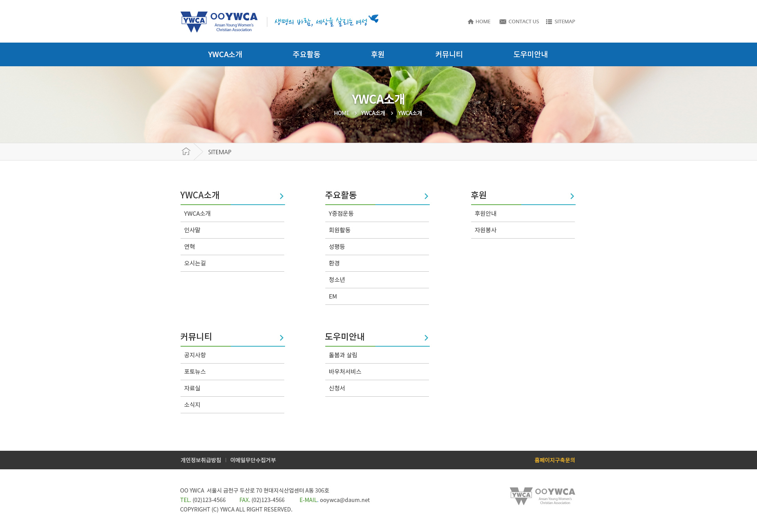Screen dimensions: 757x532
Task: Click the breadcrumb arrow after HOME
Action: pyautogui.click(x=355, y=113)
